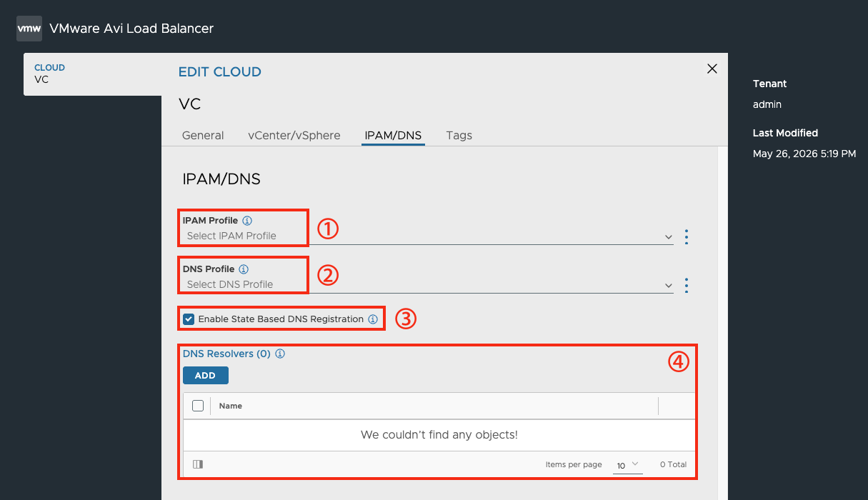Sort table by Name column header
868x500 pixels.
pos(231,406)
